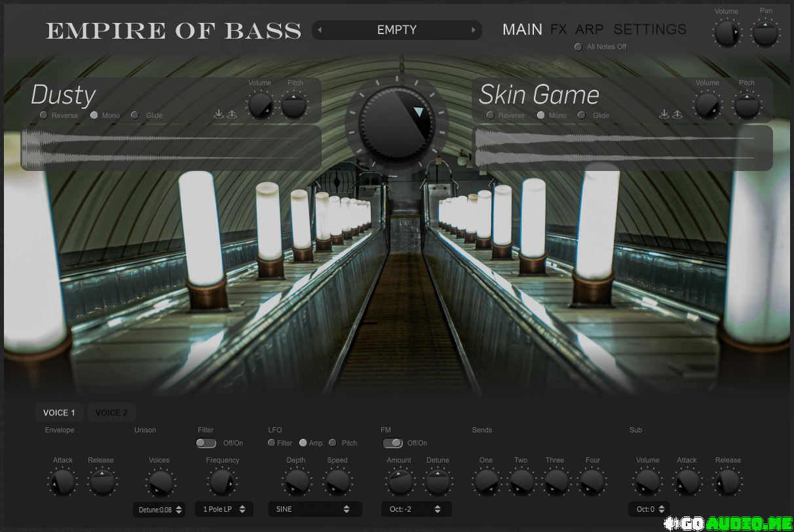Click the Sends One knob
The height and width of the screenshot is (532, 794).
click(486, 483)
